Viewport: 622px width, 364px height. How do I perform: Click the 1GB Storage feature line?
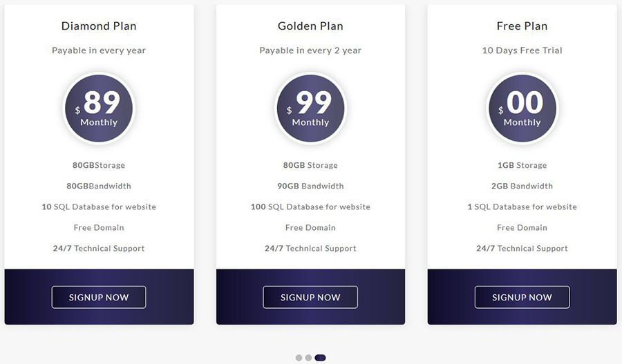[522, 165]
